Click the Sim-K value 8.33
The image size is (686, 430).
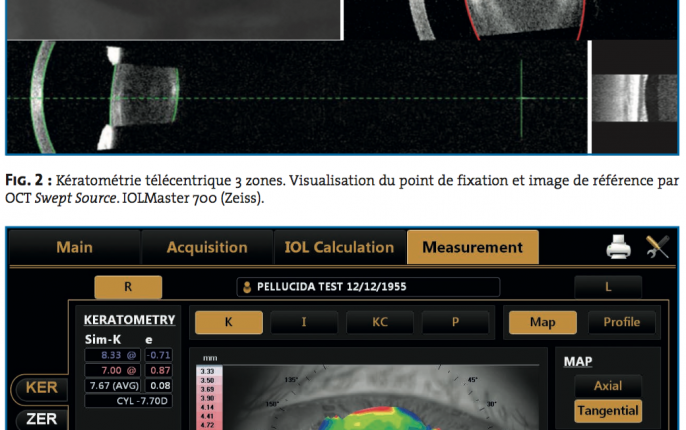pos(112,355)
